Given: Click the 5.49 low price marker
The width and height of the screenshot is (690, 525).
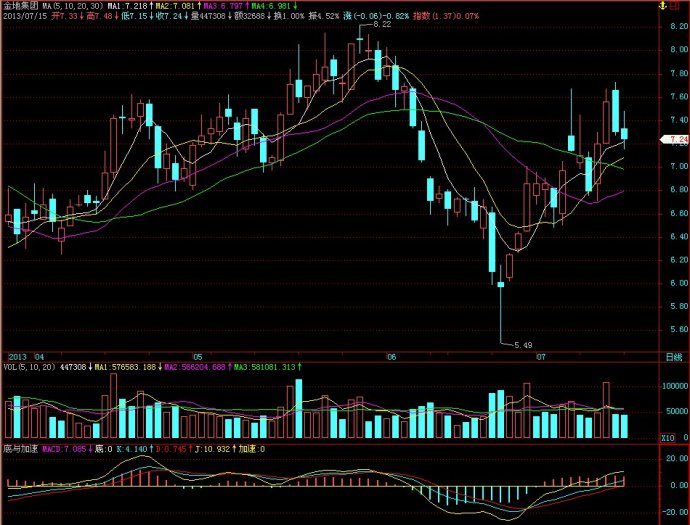Looking at the screenshot, I should pos(523,345).
